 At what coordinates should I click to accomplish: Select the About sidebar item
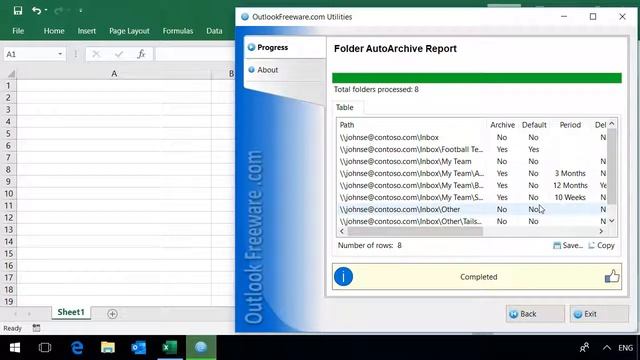[285, 70]
